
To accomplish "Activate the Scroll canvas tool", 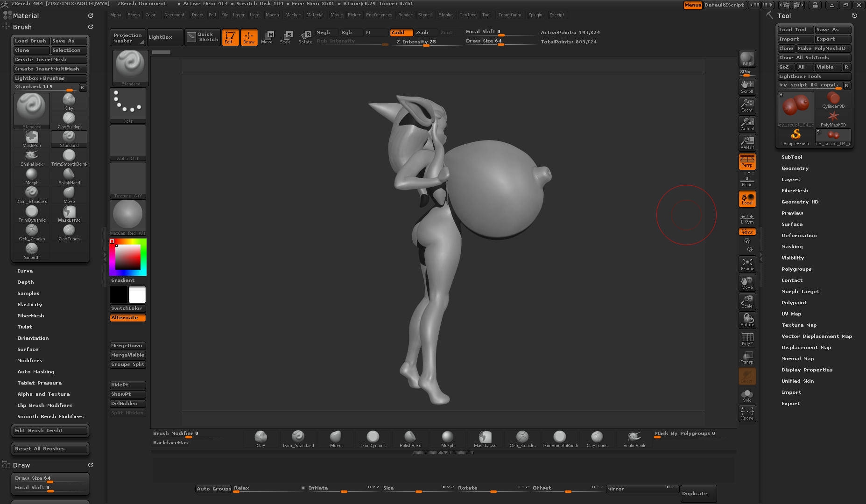I will tap(747, 87).
